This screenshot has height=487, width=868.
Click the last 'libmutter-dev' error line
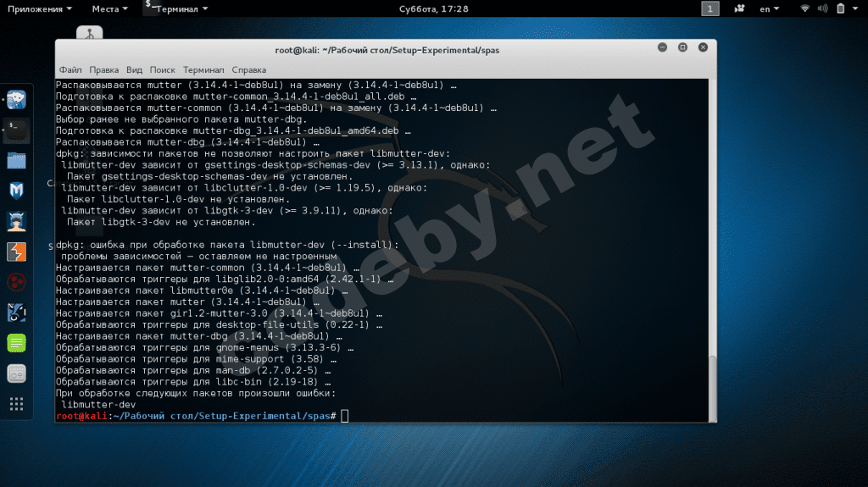pos(98,405)
